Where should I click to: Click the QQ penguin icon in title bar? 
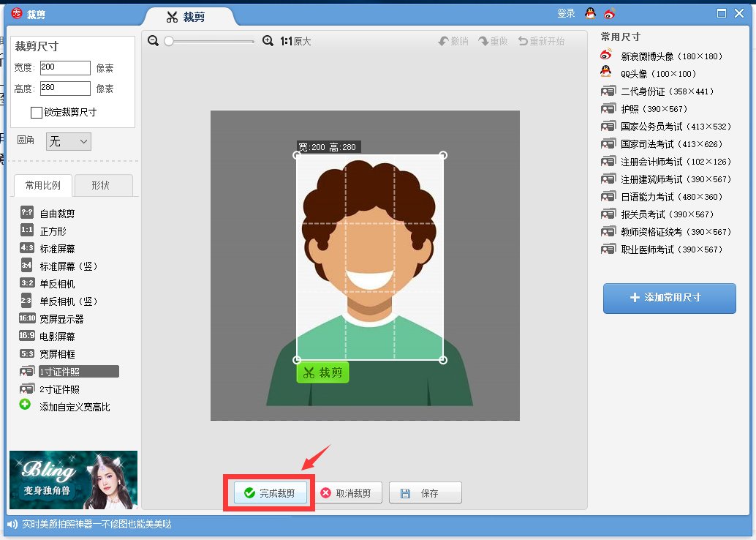click(x=590, y=13)
